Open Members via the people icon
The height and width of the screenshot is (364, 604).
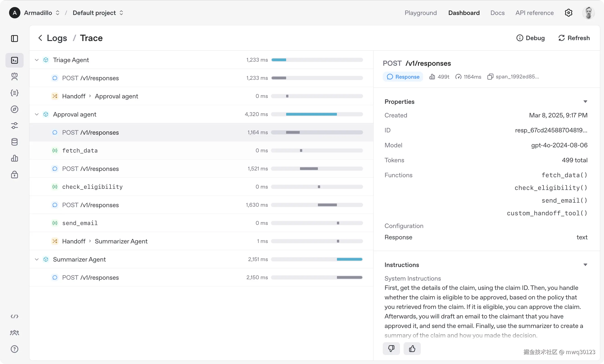pos(15,333)
